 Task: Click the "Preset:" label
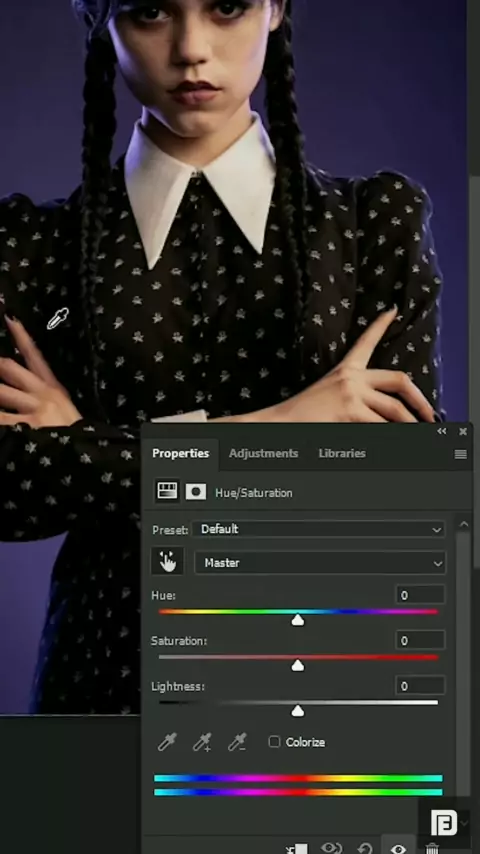pos(169,530)
